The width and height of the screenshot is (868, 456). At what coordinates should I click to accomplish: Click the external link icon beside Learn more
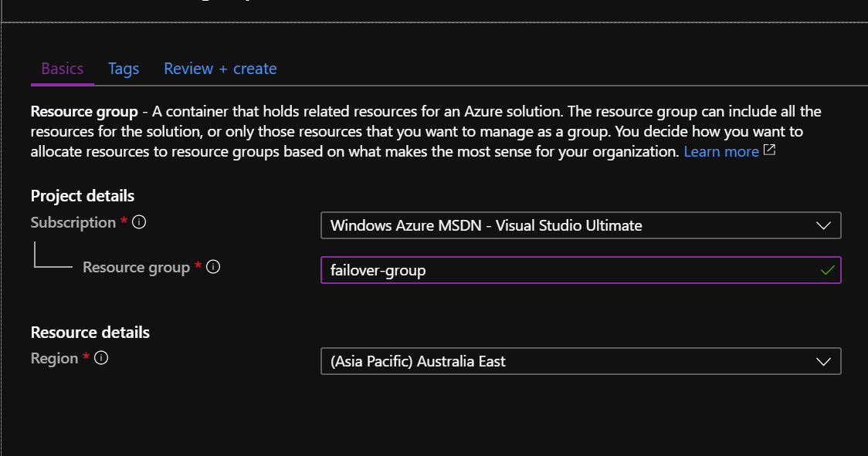pos(768,150)
